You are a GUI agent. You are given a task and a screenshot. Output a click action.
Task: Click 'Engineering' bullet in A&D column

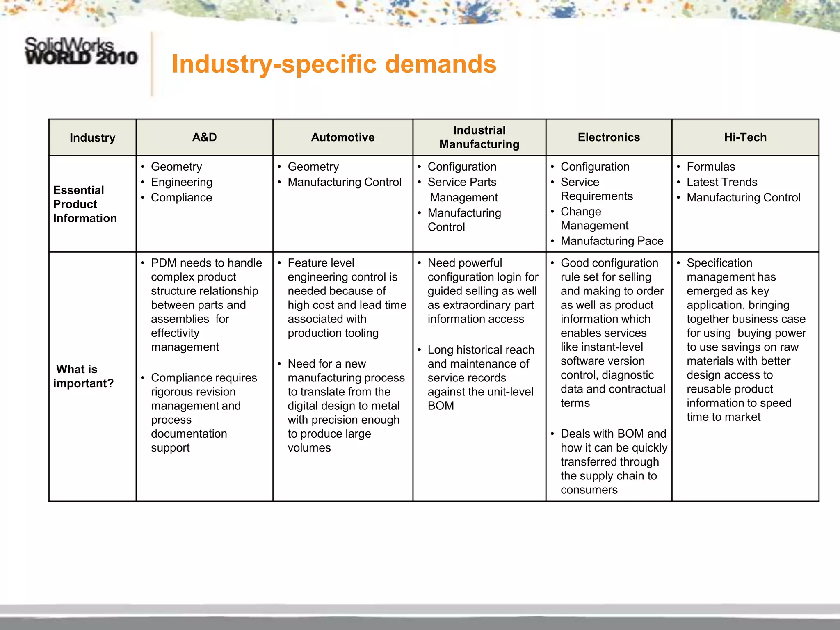point(181,182)
